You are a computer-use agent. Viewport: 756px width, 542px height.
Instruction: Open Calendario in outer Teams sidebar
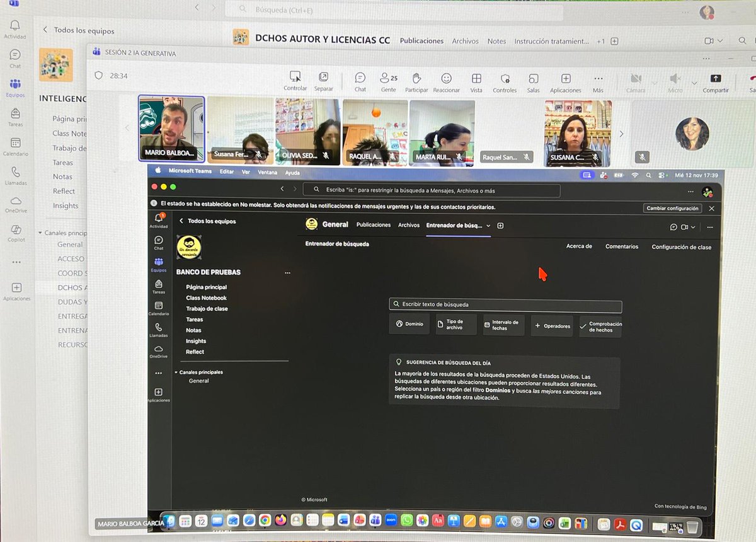click(16, 146)
